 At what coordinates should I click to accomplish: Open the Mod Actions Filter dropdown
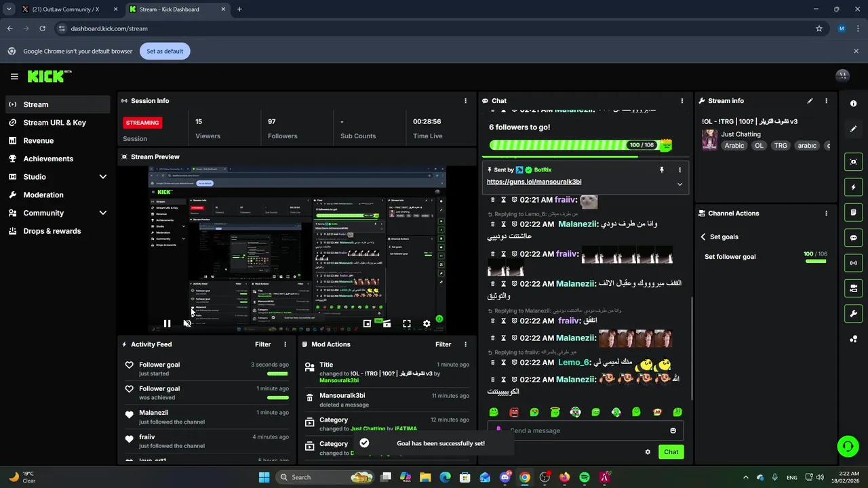coord(443,344)
